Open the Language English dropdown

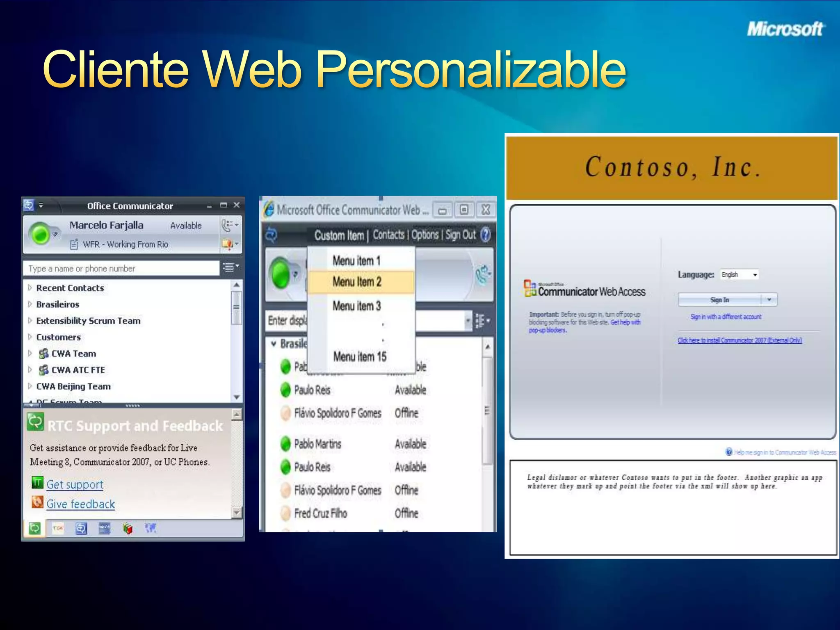[x=739, y=274]
